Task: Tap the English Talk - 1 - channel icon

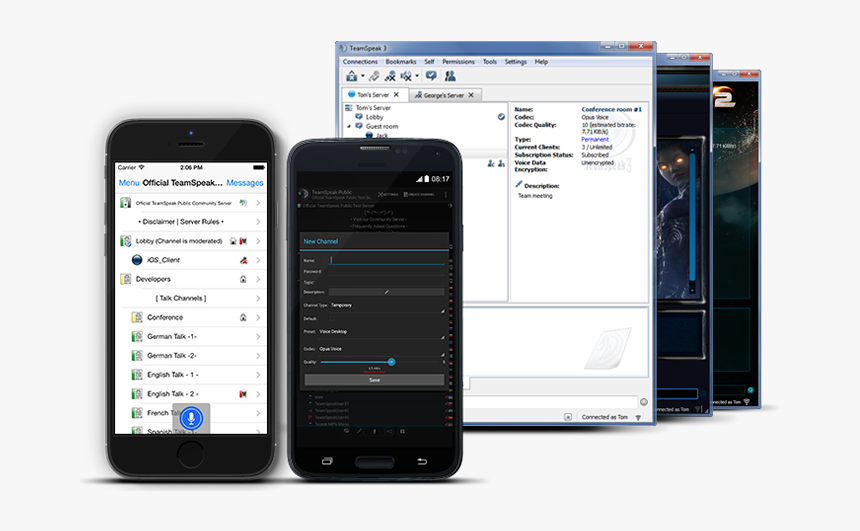Action: pos(137,375)
